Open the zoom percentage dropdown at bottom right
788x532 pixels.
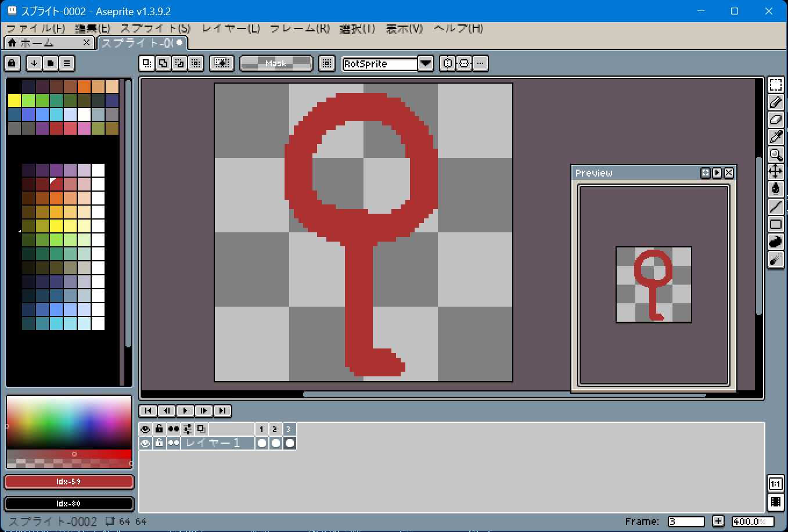[x=751, y=521]
